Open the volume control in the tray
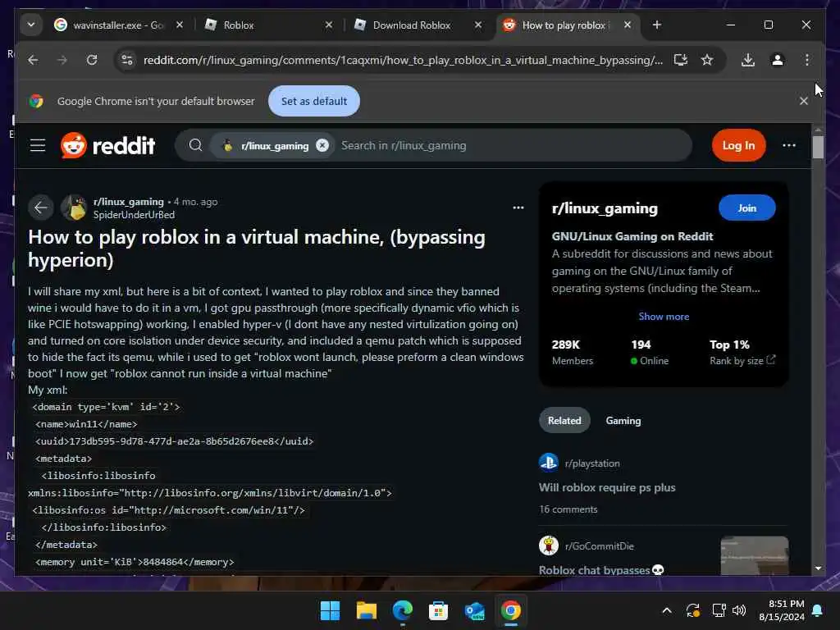Screen dimensions: 840x630 [x=739, y=610]
